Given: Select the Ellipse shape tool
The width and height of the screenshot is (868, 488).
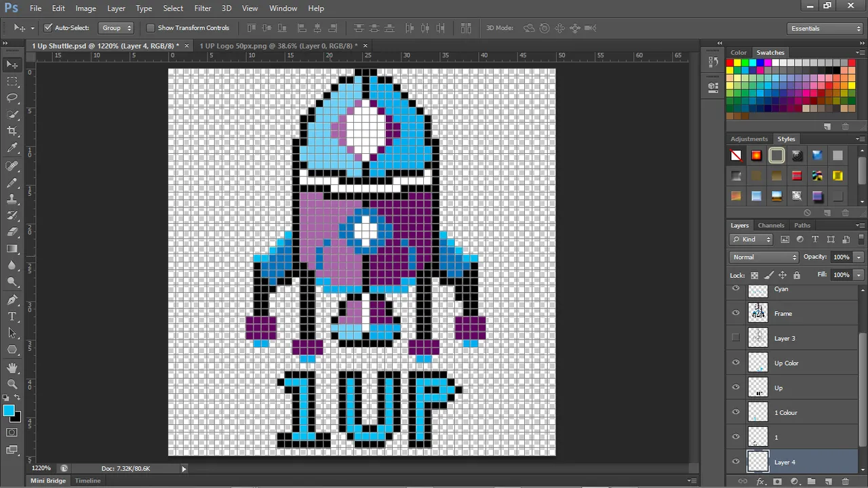Looking at the screenshot, I should pyautogui.click(x=12, y=350).
